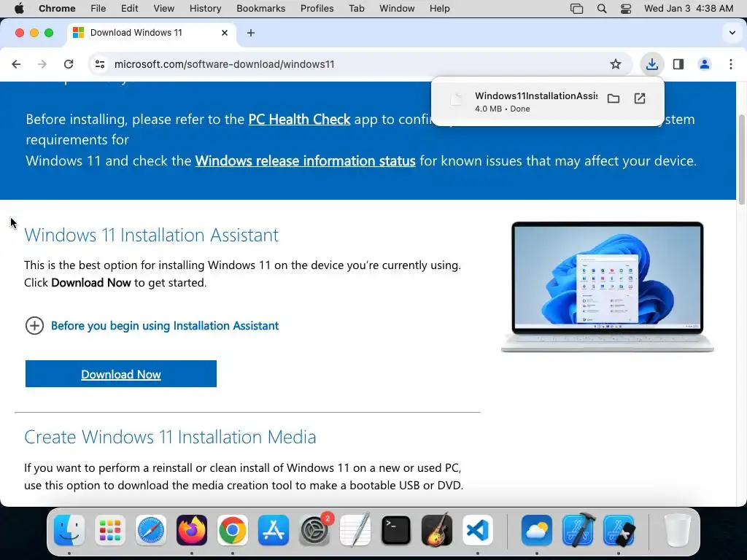Launch Firefox from the dock
Image resolution: width=747 pixels, height=560 pixels.
(192, 530)
